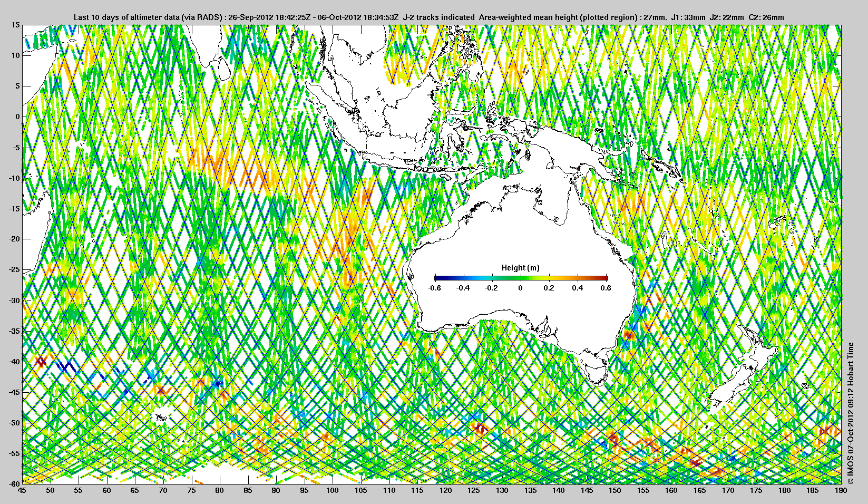Click the '-0.4' colorbar tick label
The width and height of the screenshot is (868, 504).
tap(463, 288)
